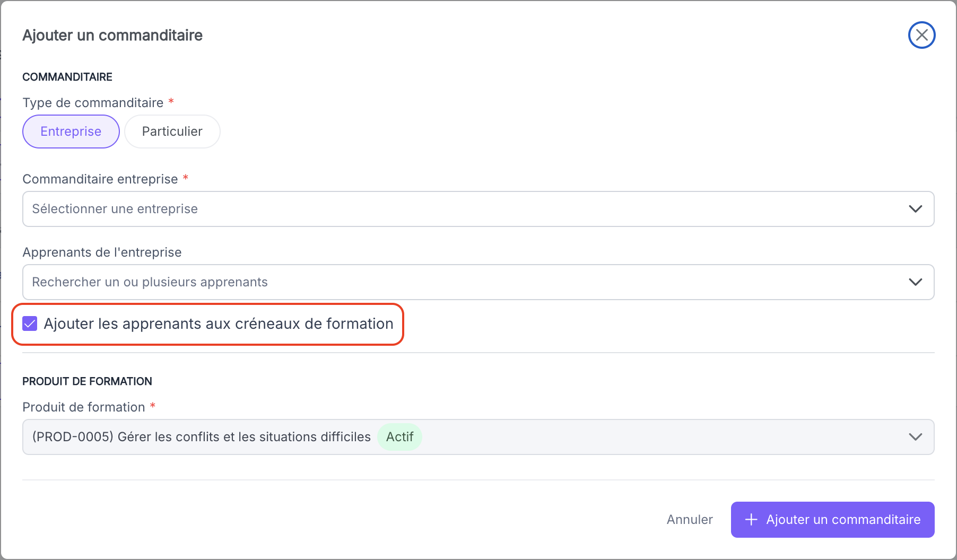
Task: Click the dialog title Ajouter un commanditaire
Action: tap(112, 35)
